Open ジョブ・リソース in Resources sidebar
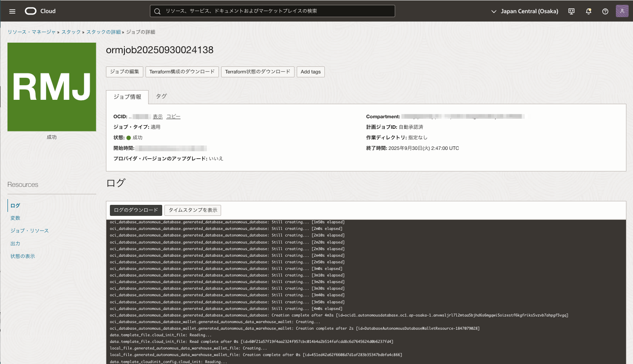Screen dimensions: 633x364 (x=29, y=231)
